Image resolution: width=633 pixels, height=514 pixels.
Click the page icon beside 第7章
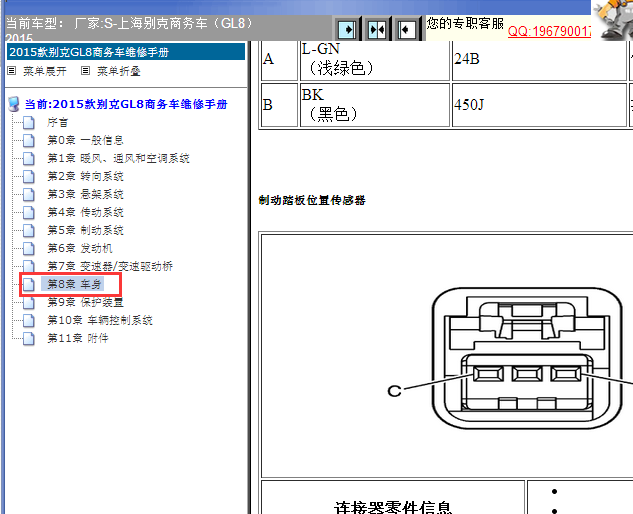pyautogui.click(x=29, y=266)
